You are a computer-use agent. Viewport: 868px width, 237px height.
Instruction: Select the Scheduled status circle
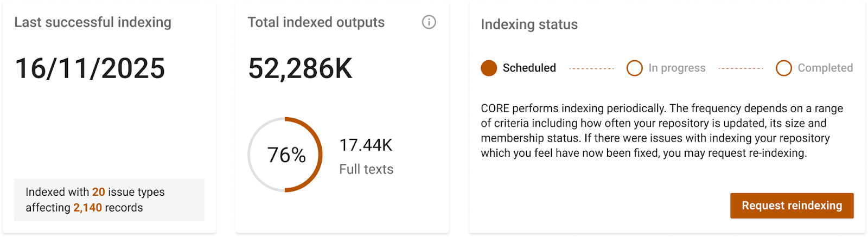coord(489,68)
